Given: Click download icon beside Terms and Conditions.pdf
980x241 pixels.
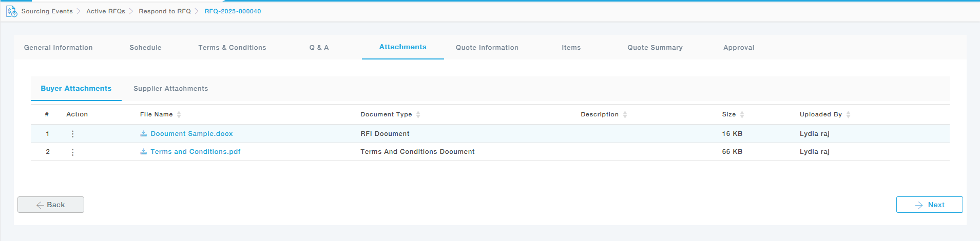Looking at the screenshot, I should 144,152.
